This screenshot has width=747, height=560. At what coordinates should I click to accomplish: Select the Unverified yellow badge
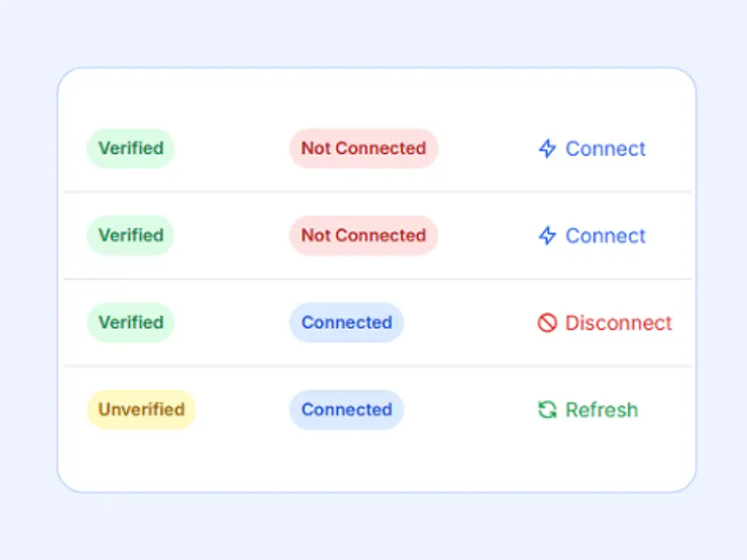141,409
